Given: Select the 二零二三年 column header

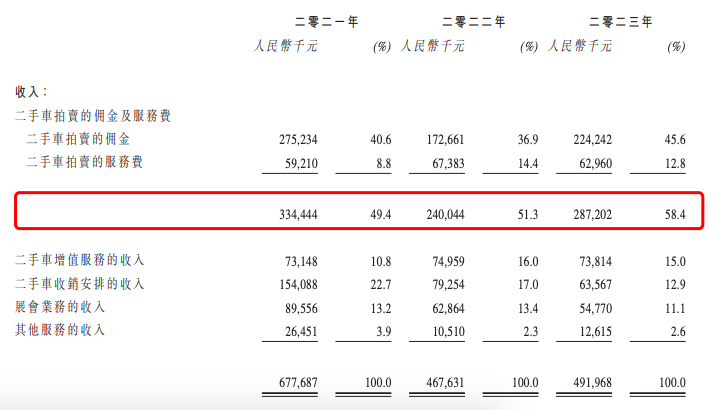Looking at the screenshot, I should pos(622,21).
